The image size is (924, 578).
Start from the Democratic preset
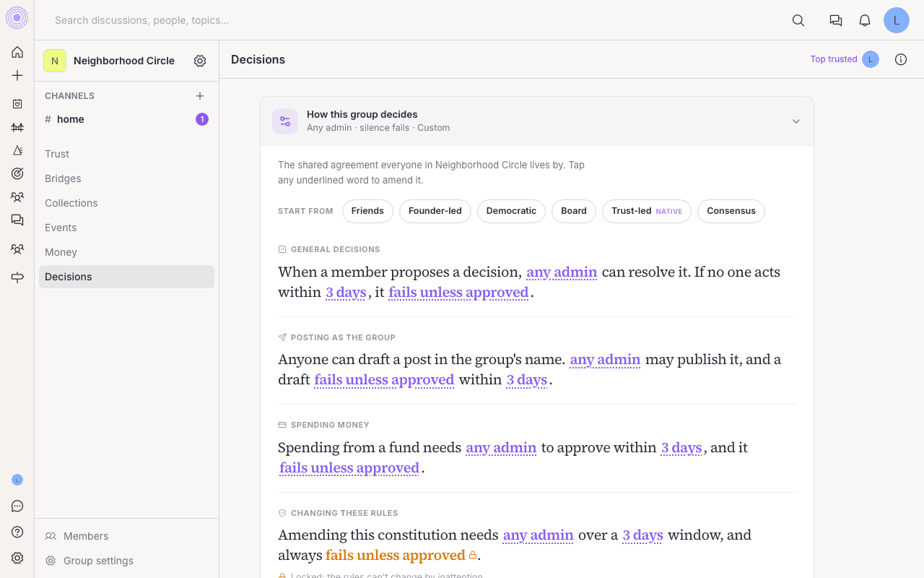511,211
